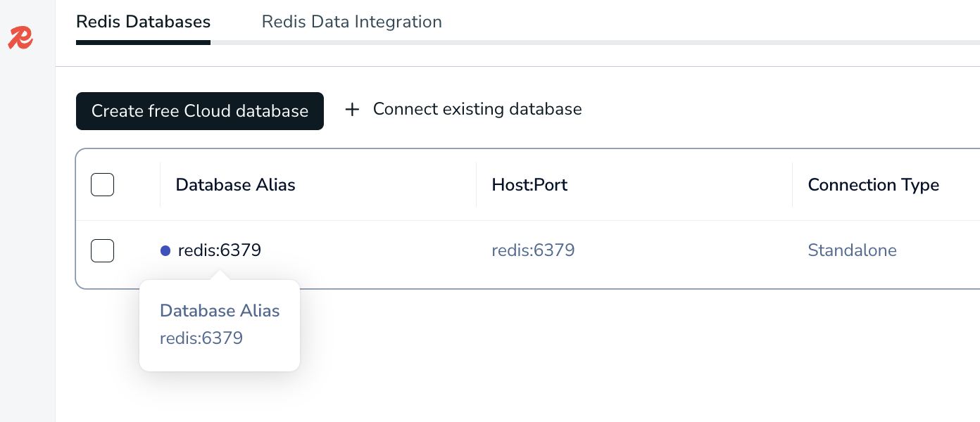Open the redis:6379 database alias
The width and height of the screenshot is (980, 422).
tap(219, 250)
